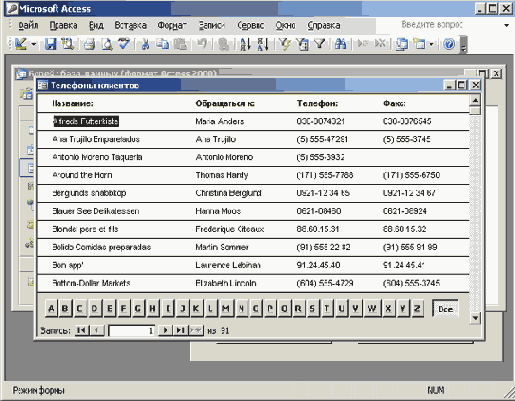515x401 pixels.
Task: Toggle the letter K filter button
Action: (196, 308)
